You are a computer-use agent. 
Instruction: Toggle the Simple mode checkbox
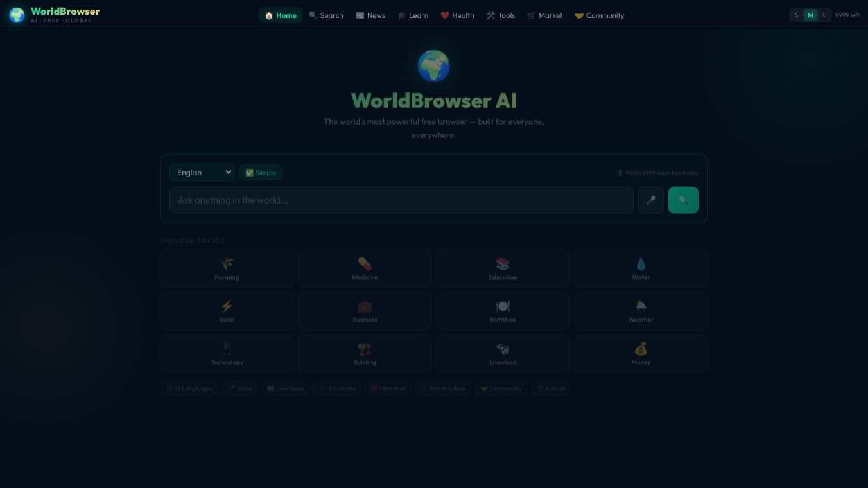(261, 172)
